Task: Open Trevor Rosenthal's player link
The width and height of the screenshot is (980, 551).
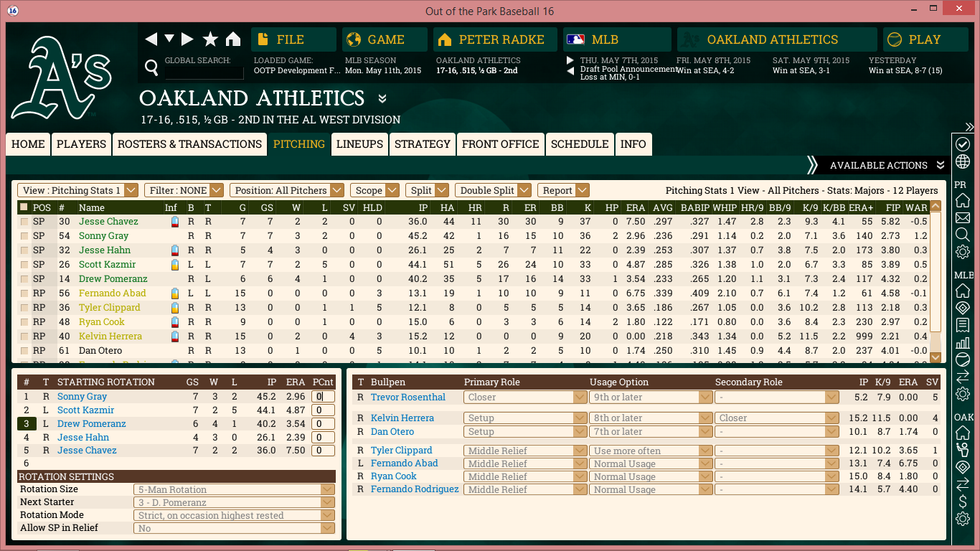Action: click(408, 397)
